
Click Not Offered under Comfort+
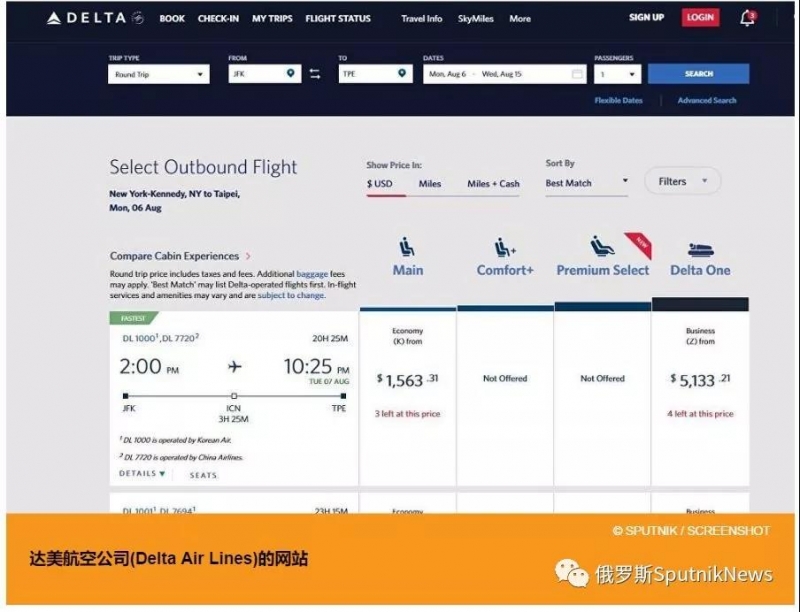[x=505, y=378]
